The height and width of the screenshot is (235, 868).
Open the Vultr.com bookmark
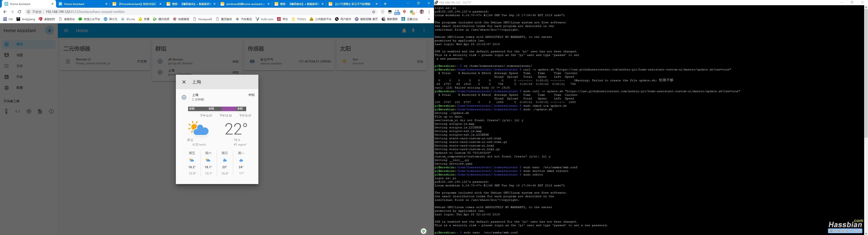click(265, 19)
